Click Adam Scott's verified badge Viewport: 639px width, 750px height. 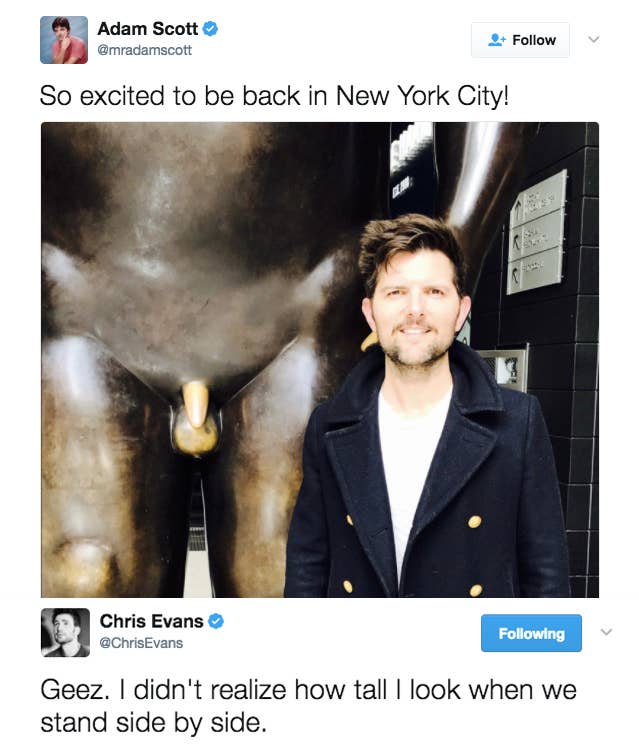coord(210,29)
